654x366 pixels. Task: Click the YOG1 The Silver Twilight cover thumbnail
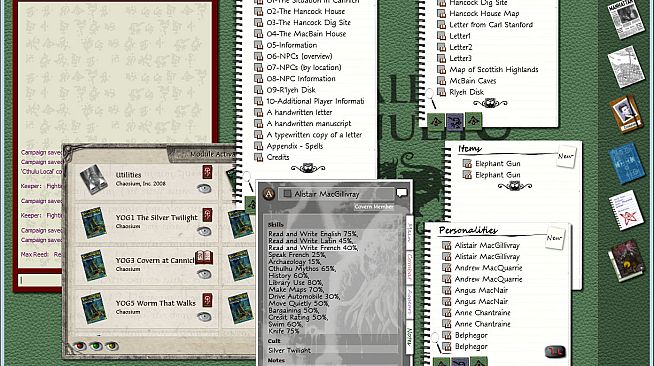click(93, 223)
